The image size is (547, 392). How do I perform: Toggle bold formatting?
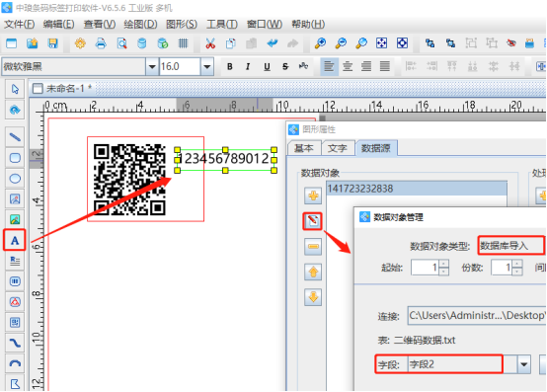229,66
